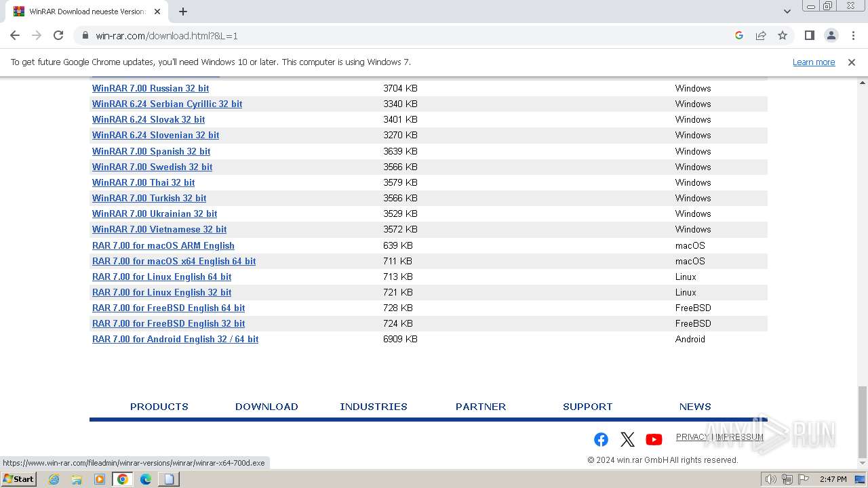The width and height of the screenshot is (868, 488).
Task: Share this page via share icon
Action: pos(761,35)
